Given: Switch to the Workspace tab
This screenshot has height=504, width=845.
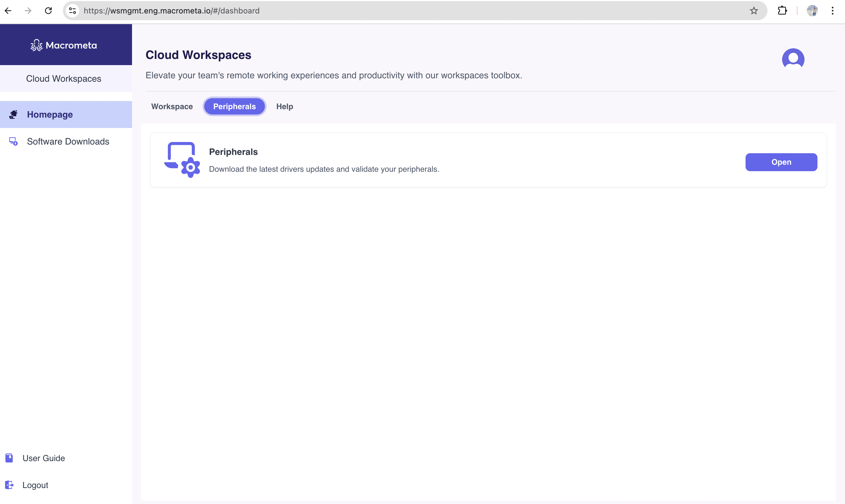Looking at the screenshot, I should (x=172, y=106).
